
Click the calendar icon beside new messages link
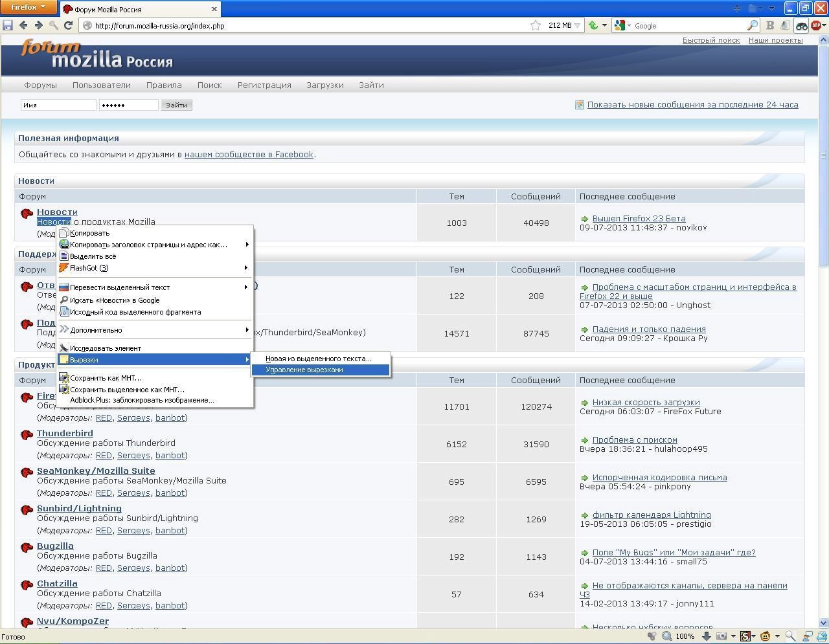580,105
